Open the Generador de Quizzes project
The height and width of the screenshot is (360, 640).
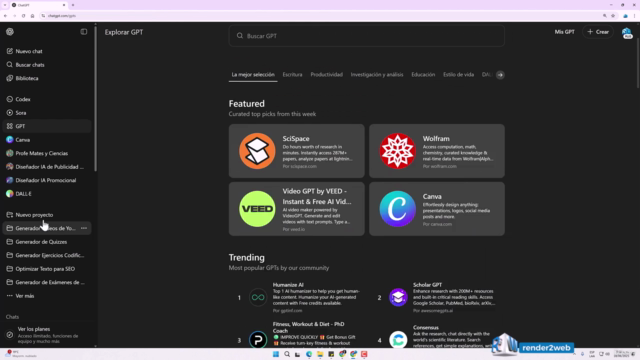click(47, 242)
